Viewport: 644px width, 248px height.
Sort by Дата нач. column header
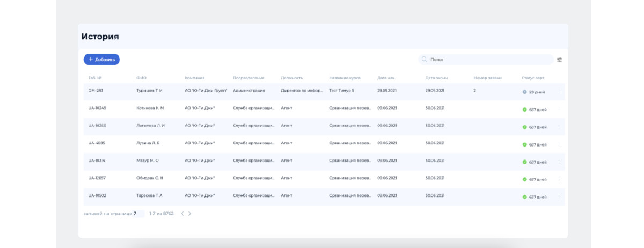386,78
